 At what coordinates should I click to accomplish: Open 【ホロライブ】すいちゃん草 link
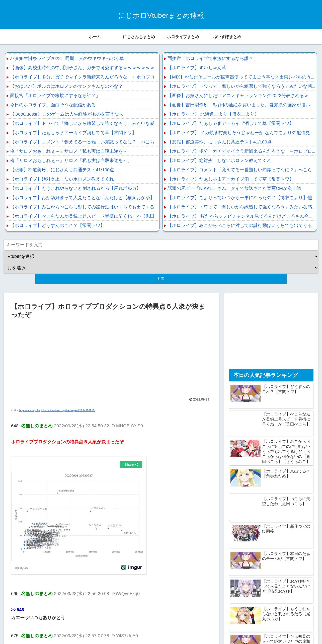[197, 68]
